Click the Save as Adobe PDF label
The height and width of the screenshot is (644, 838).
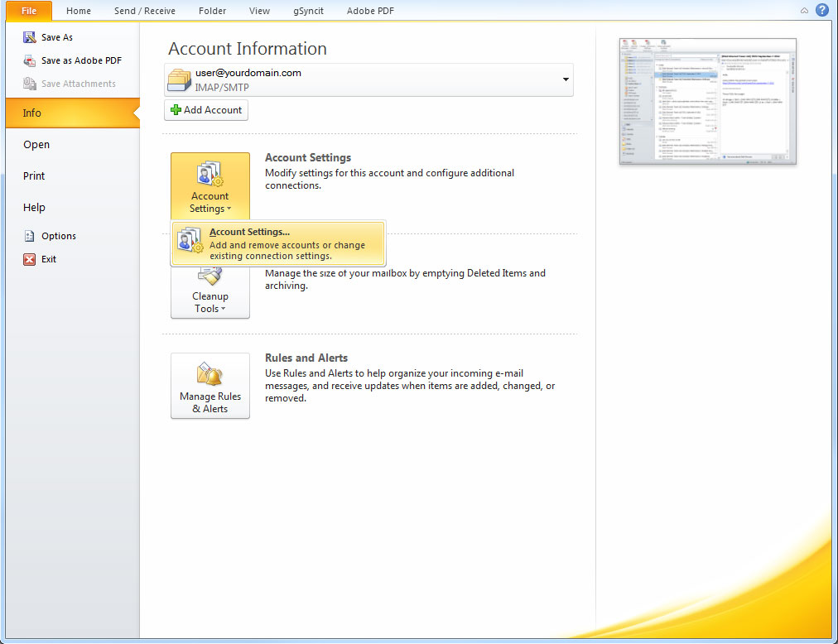(x=82, y=60)
